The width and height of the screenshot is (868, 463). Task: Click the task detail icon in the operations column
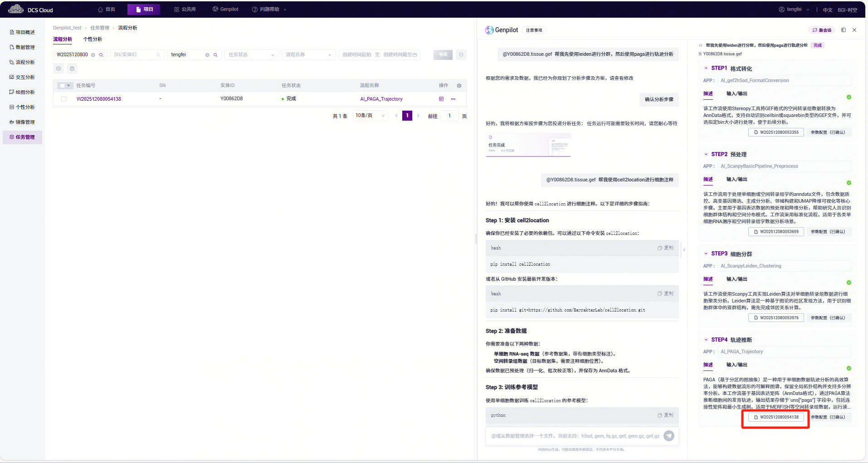pyautogui.click(x=441, y=99)
